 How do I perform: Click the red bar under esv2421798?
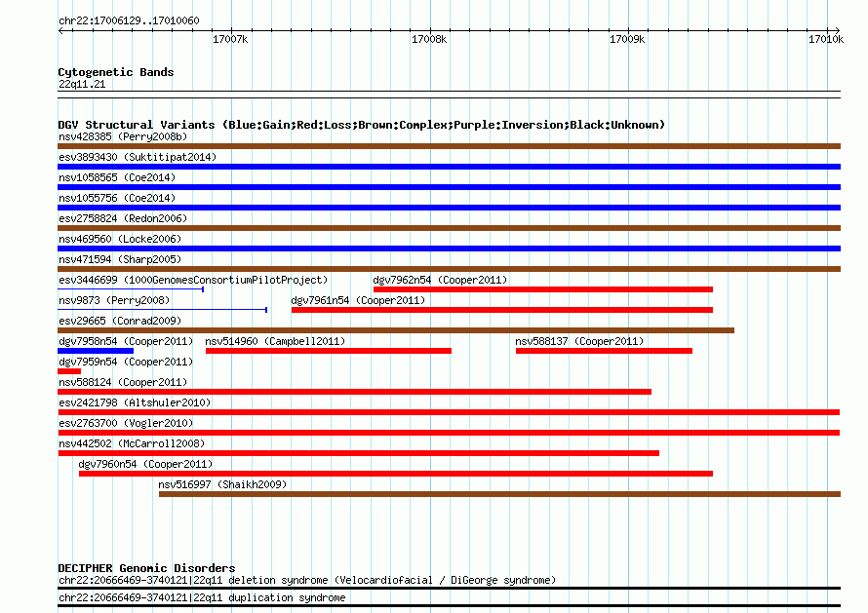pos(449,412)
